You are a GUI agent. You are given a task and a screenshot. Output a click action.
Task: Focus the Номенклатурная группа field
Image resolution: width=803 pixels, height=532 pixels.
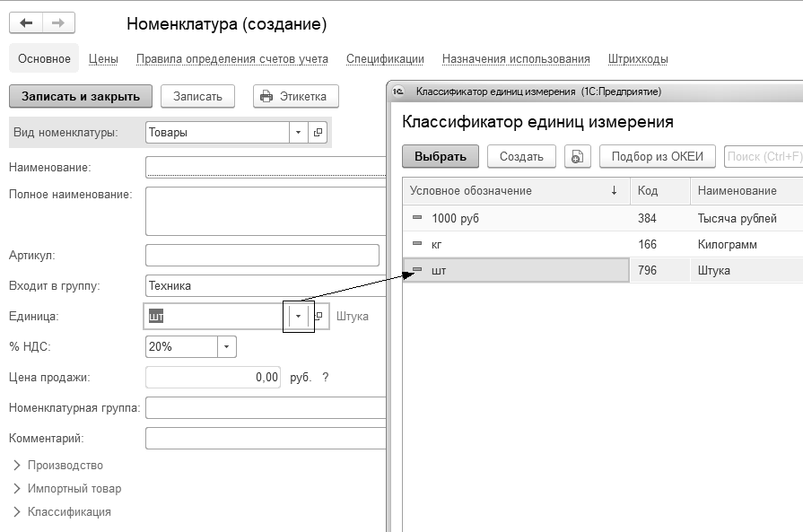click(266, 408)
